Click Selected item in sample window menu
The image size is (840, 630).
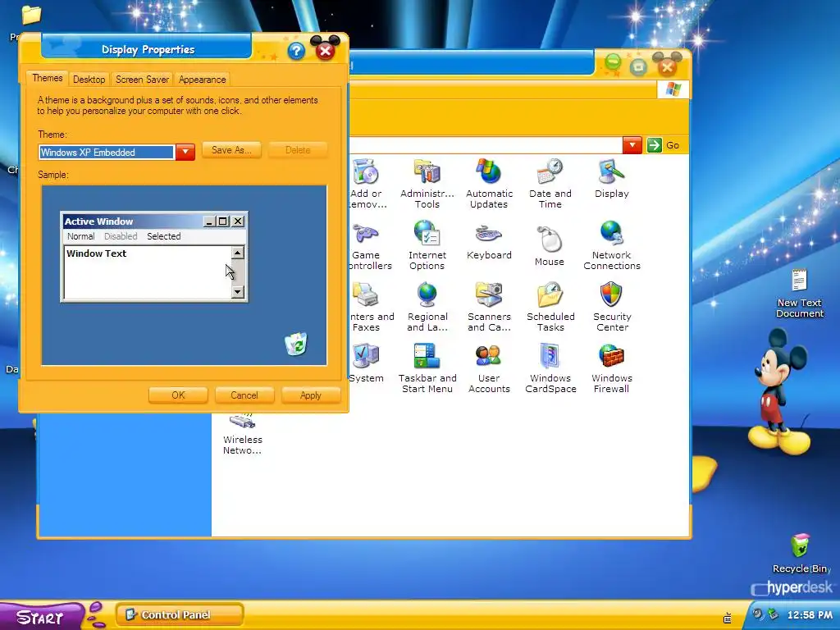[x=164, y=236]
